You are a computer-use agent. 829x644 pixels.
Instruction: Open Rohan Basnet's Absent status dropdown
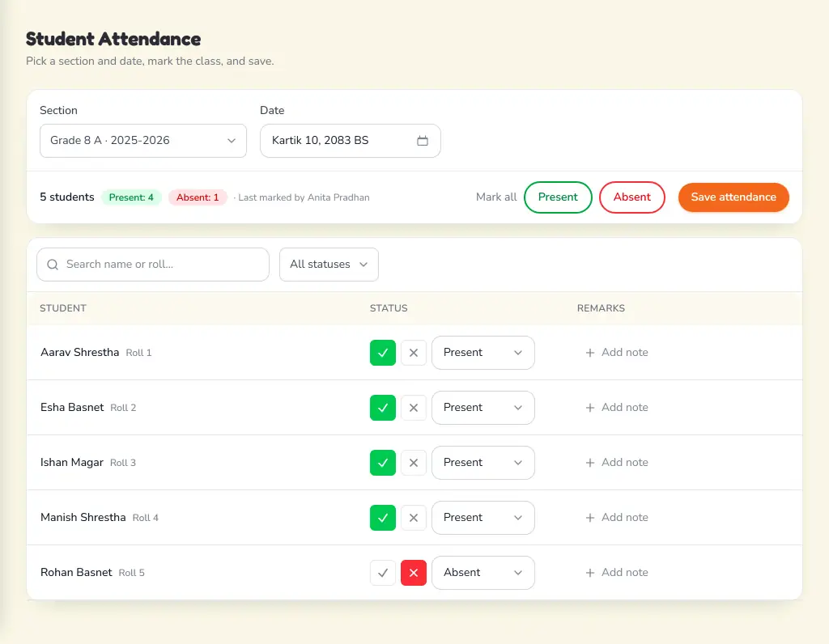tap(483, 572)
